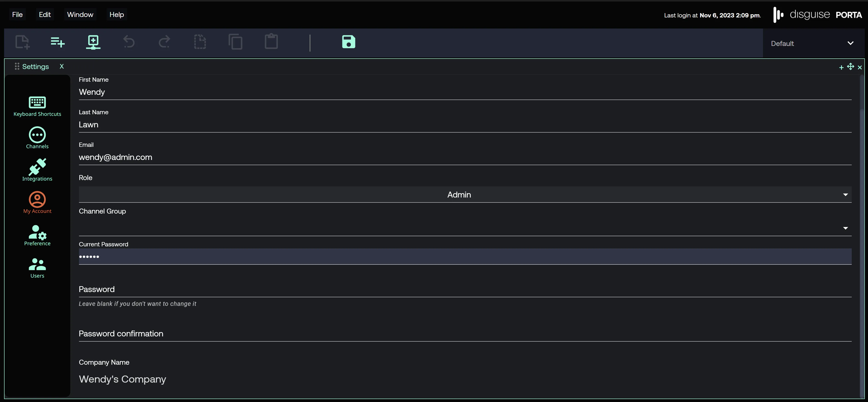Close the Settings tab with X

tap(62, 66)
